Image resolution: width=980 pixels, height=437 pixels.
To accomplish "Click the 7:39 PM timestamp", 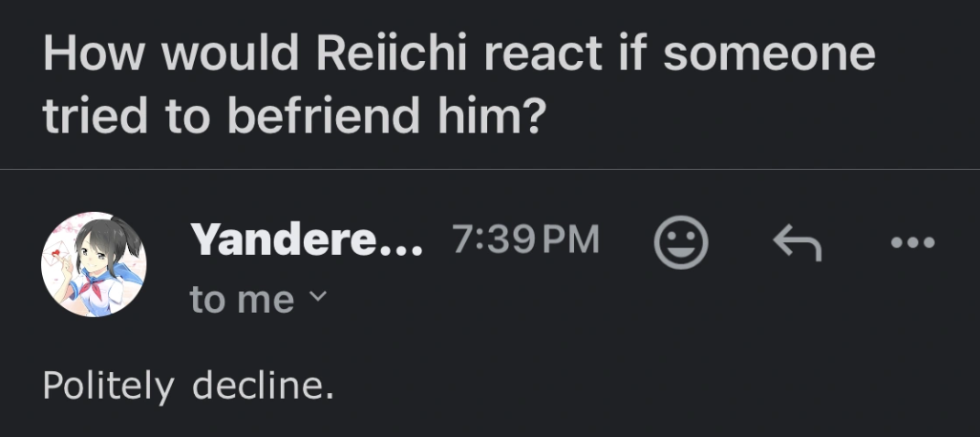I will pos(524,239).
